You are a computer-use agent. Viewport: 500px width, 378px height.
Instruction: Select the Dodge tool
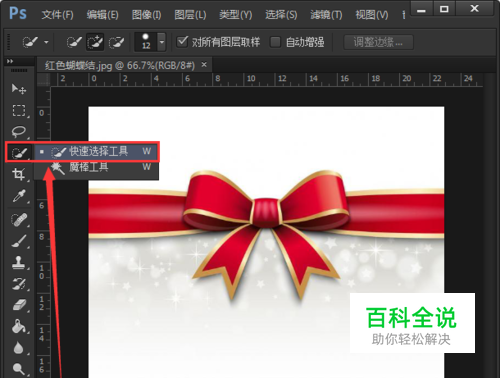click(19, 369)
